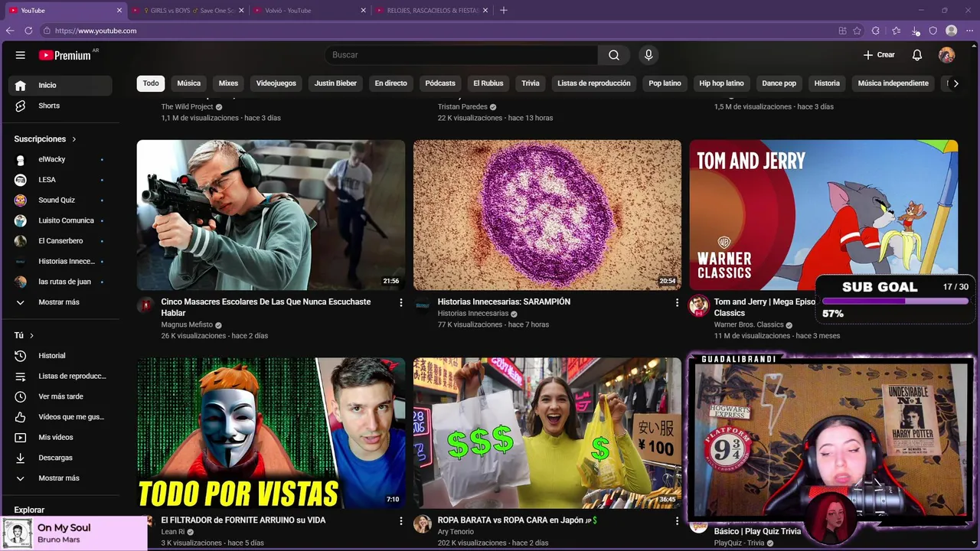Open video title ROPA BARATA vs ROPA CARA
The width and height of the screenshot is (980, 551).
tap(517, 520)
